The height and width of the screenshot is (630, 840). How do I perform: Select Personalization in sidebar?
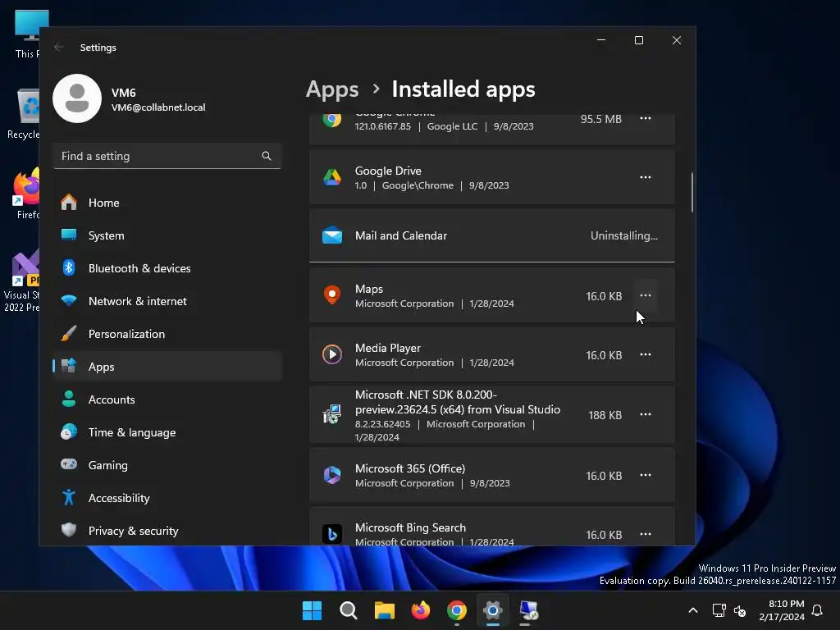click(167, 334)
